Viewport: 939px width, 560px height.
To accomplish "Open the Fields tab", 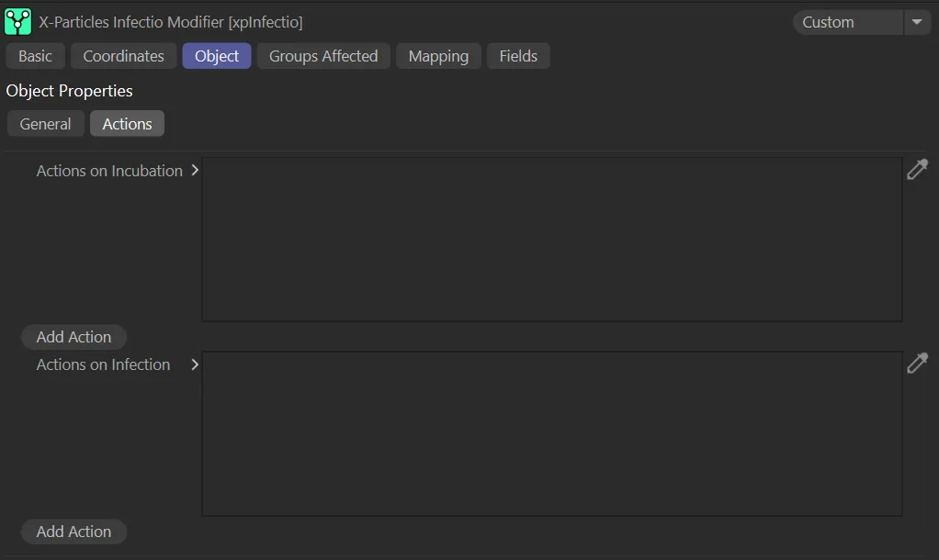I will 518,56.
